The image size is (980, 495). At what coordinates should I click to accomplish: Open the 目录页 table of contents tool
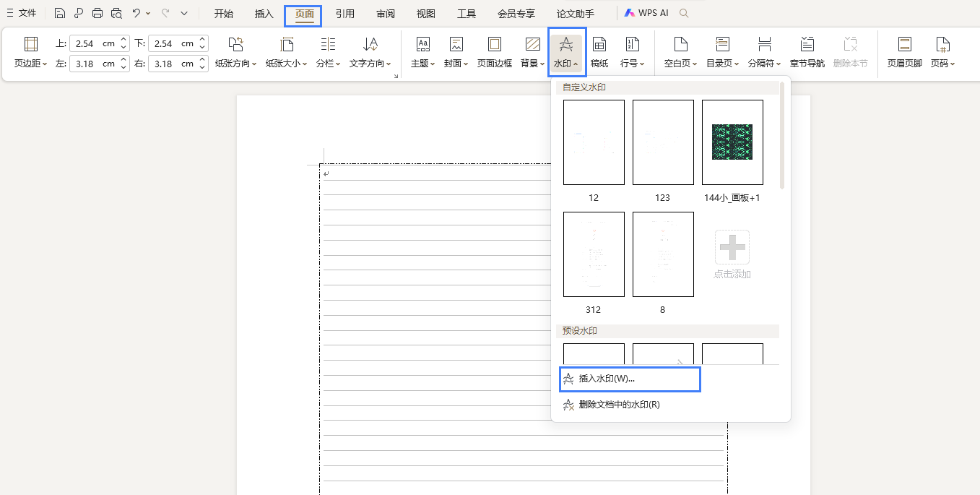[723, 53]
